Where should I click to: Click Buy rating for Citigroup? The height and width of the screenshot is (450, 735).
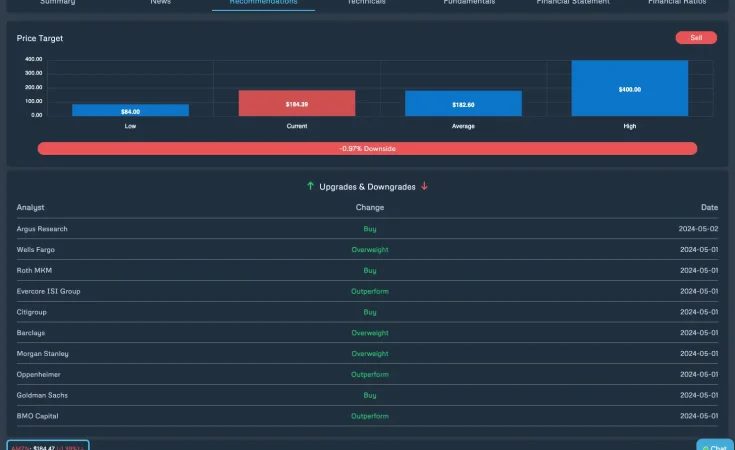coord(370,312)
